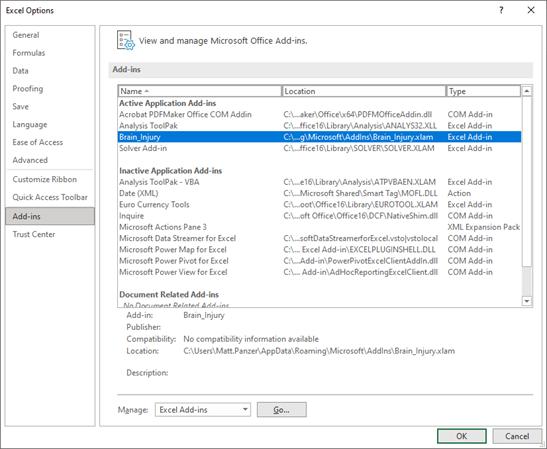This screenshot has width=547, height=449.
Task: Select Microsoft Actions Pane 3 row
Action: [x=320, y=227]
